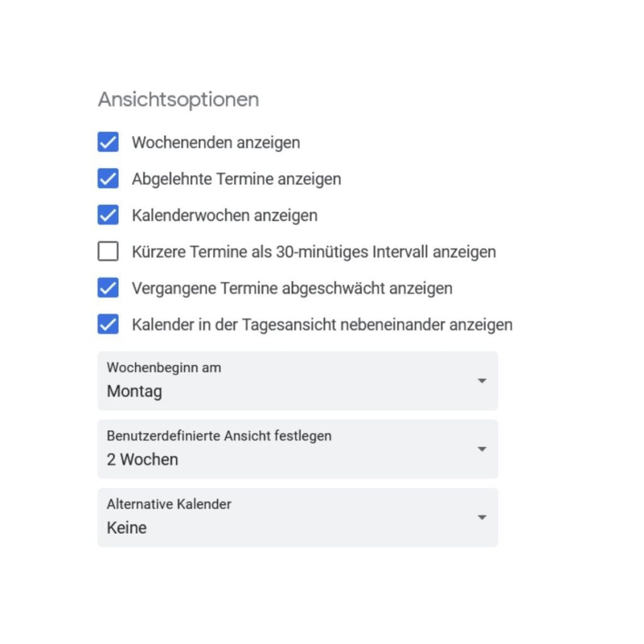Image resolution: width=644 pixels, height=644 pixels.
Task: Click the Alternative Kalender dropdown arrow
Action: tap(482, 517)
